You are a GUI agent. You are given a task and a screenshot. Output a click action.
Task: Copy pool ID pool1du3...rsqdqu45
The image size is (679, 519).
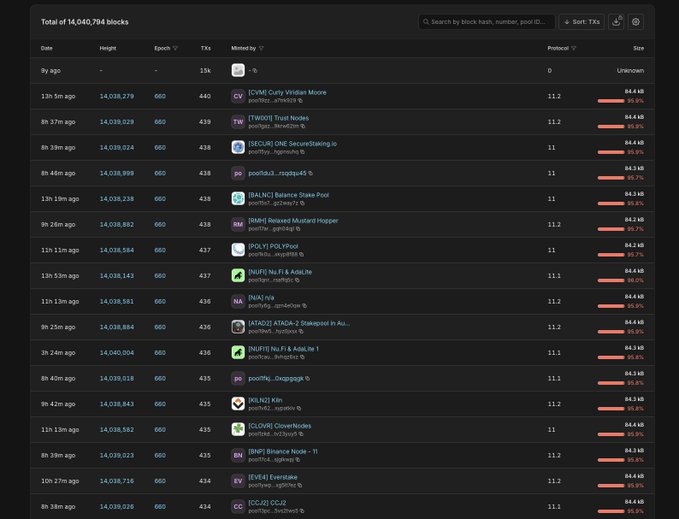[x=310, y=173]
